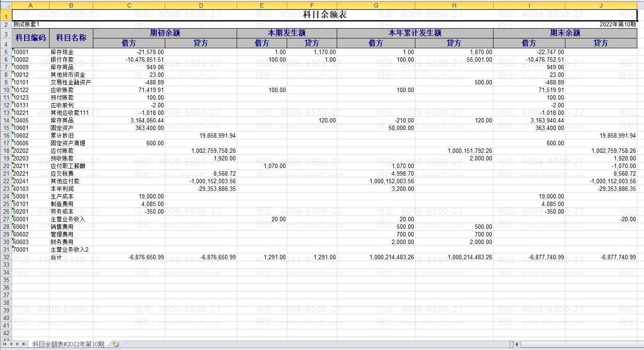Select the 应收账款 cell
Image resolution: width=644 pixels, height=350 pixels.
71,90
